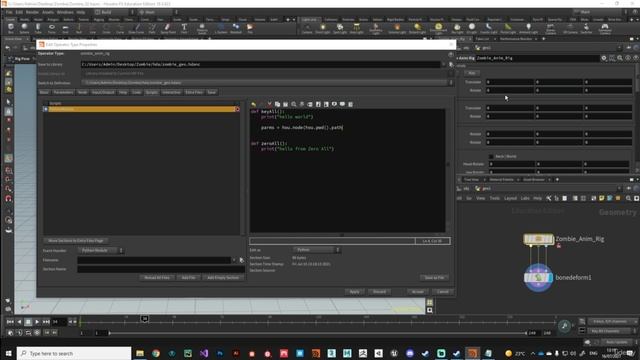Image resolution: width=640 pixels, height=360 pixels.
Task: Click the Add Empty Section button
Action: click(x=223, y=278)
